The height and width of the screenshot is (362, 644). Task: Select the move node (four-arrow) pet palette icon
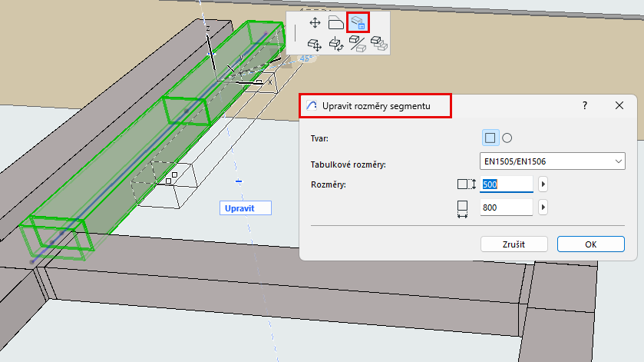[315, 22]
